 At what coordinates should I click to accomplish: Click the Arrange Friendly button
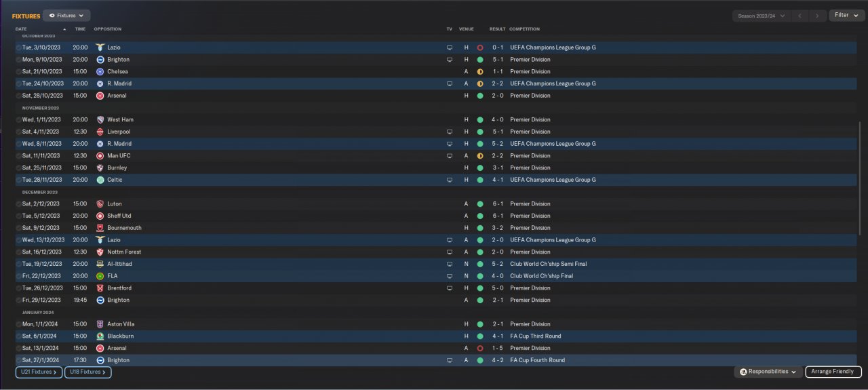(833, 372)
